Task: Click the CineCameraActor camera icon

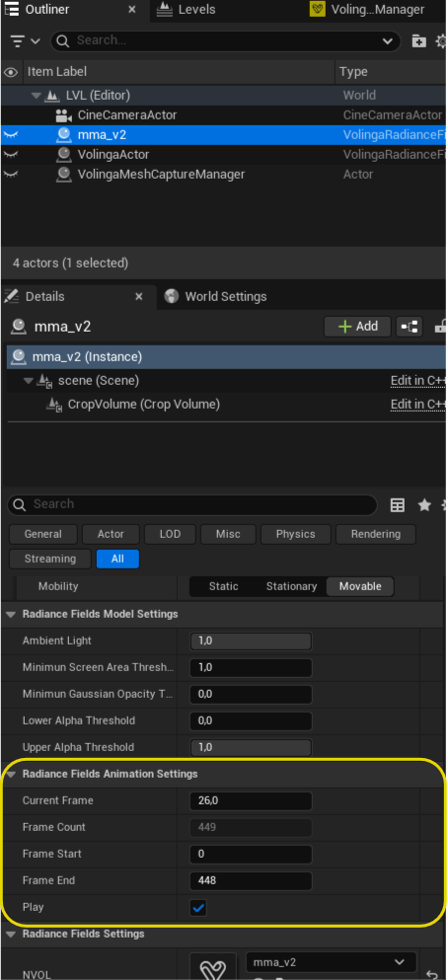Action: coord(63,115)
